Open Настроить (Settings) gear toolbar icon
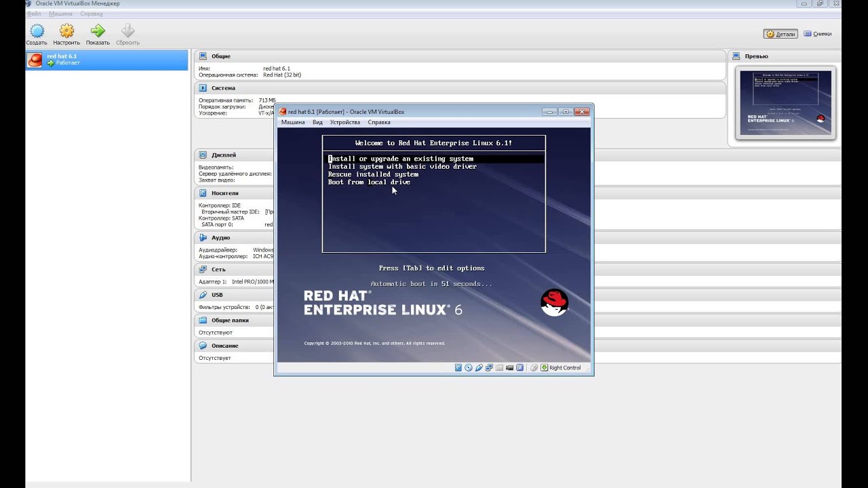The image size is (868, 488). [x=66, y=30]
